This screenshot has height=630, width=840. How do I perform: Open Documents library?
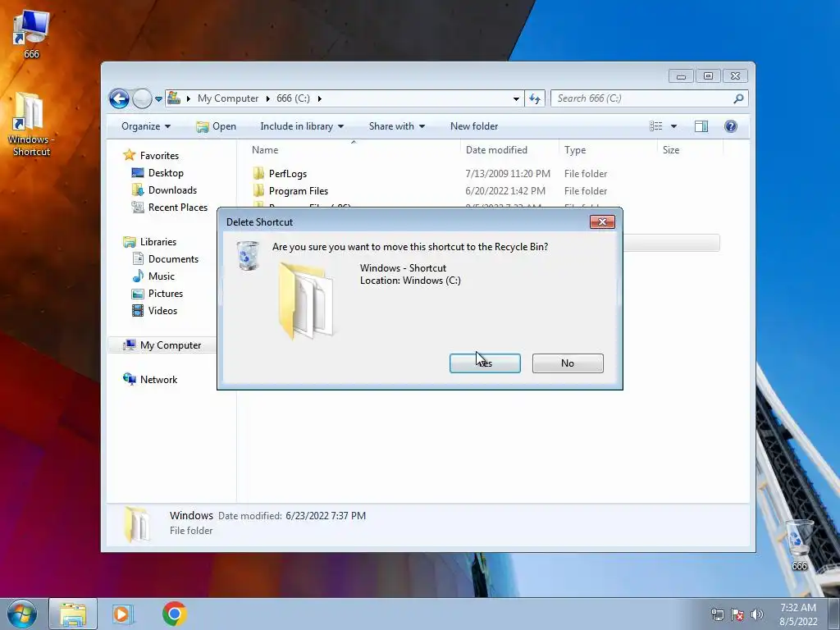[x=173, y=258]
